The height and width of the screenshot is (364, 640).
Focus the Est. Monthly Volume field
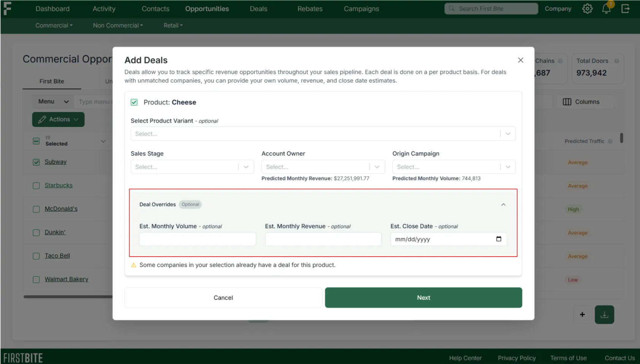(x=198, y=239)
